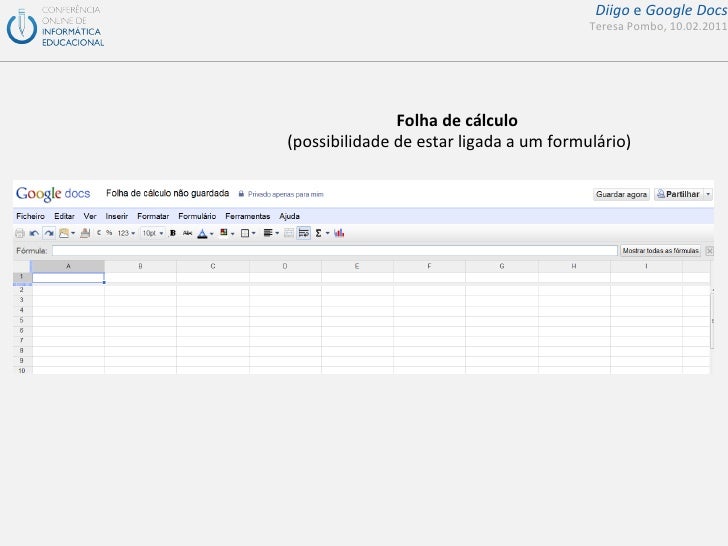The height and width of the screenshot is (546, 728).
Task: Select column header E
Action: coord(357,266)
